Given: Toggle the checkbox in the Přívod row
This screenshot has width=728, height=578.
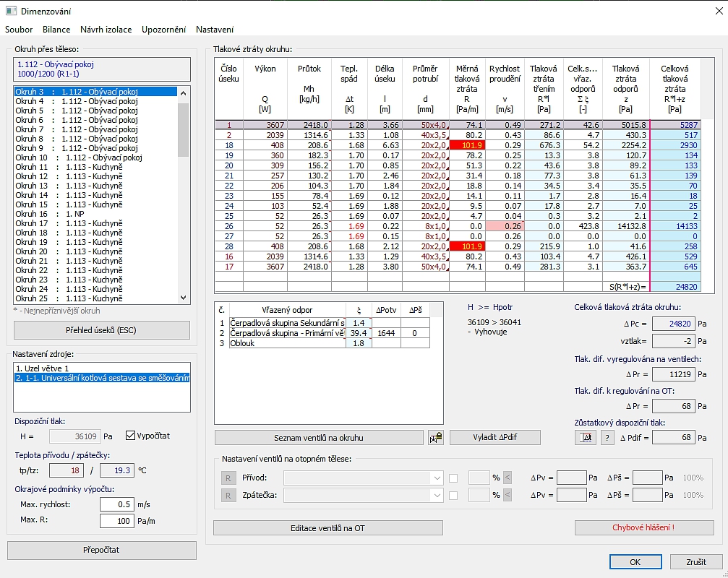Looking at the screenshot, I should click(x=453, y=478).
